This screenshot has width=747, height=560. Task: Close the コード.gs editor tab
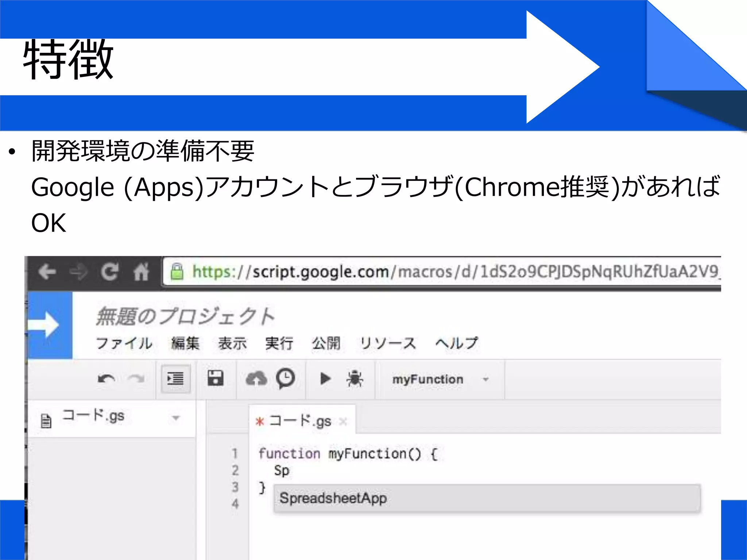point(342,422)
